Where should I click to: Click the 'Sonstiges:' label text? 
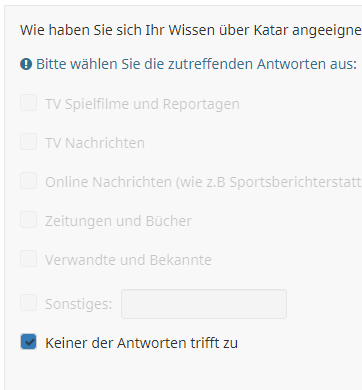pos(79,304)
